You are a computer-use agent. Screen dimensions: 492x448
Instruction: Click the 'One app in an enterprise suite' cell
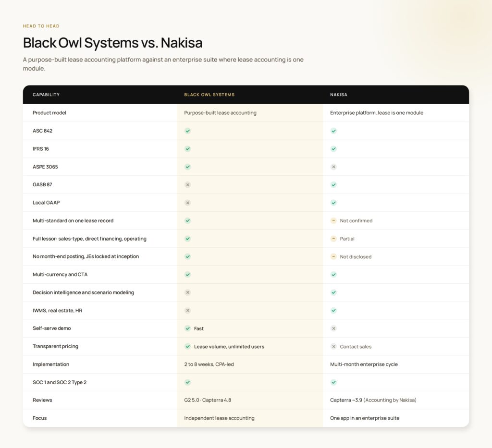[x=365, y=418]
